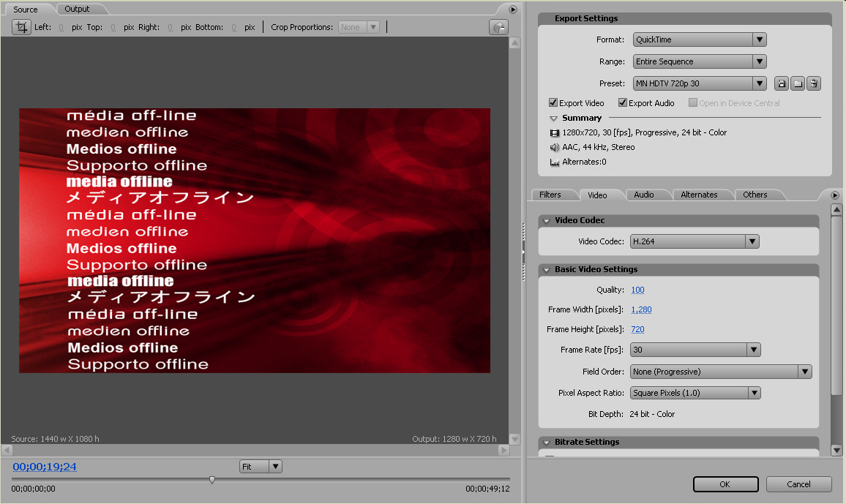The width and height of the screenshot is (846, 504).
Task: Click the speaker icon in Summary
Action: pos(555,148)
